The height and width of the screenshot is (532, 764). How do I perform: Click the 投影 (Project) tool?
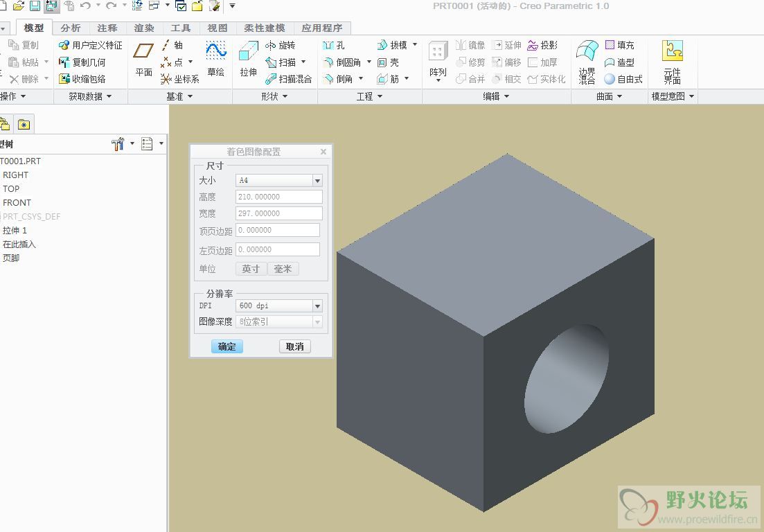542,45
